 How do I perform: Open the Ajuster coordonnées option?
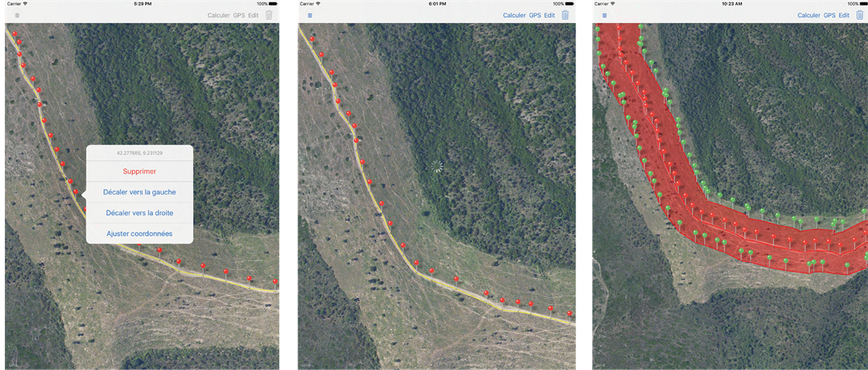139,234
